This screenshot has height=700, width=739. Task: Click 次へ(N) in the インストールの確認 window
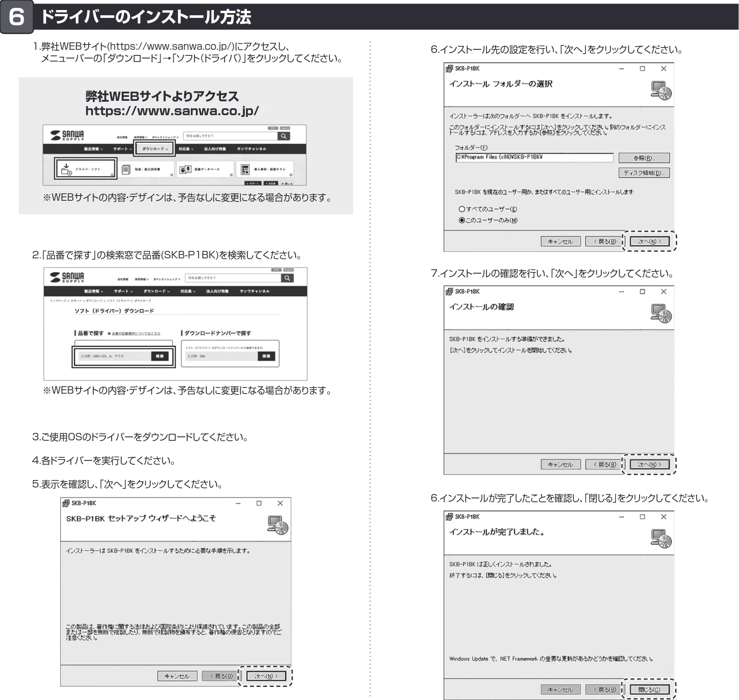(x=650, y=464)
